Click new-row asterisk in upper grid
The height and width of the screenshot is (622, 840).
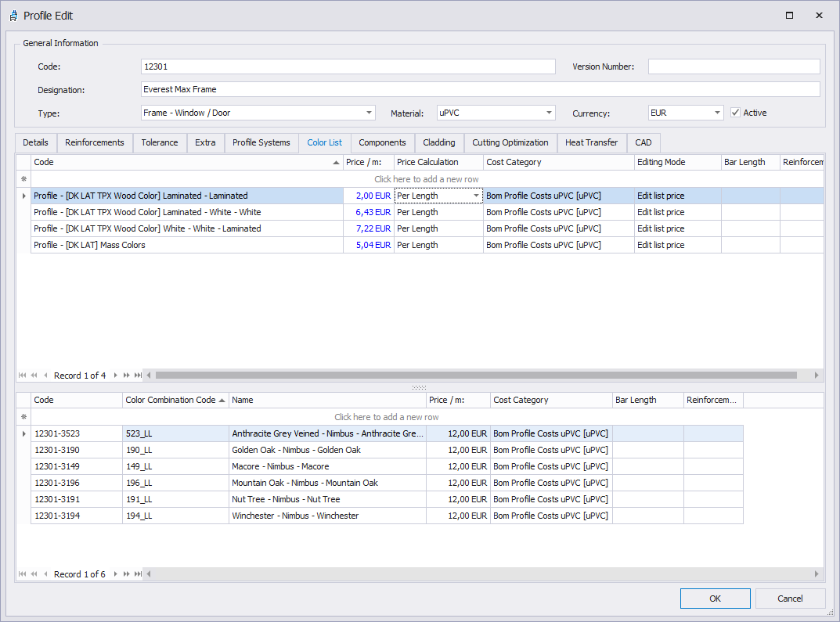(23, 179)
